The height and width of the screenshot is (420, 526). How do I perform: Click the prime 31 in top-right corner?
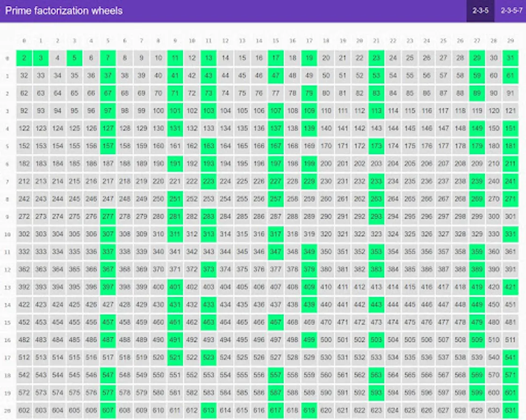(511, 58)
